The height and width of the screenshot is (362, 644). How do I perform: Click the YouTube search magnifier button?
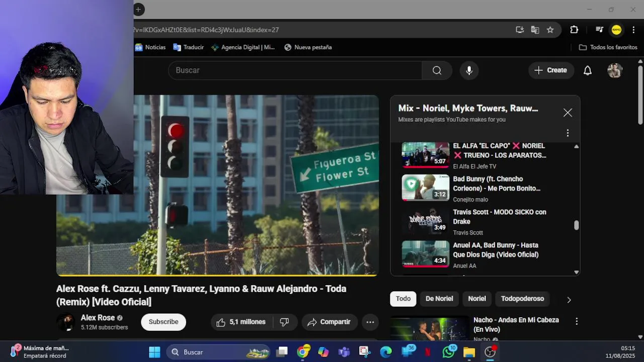(x=437, y=70)
